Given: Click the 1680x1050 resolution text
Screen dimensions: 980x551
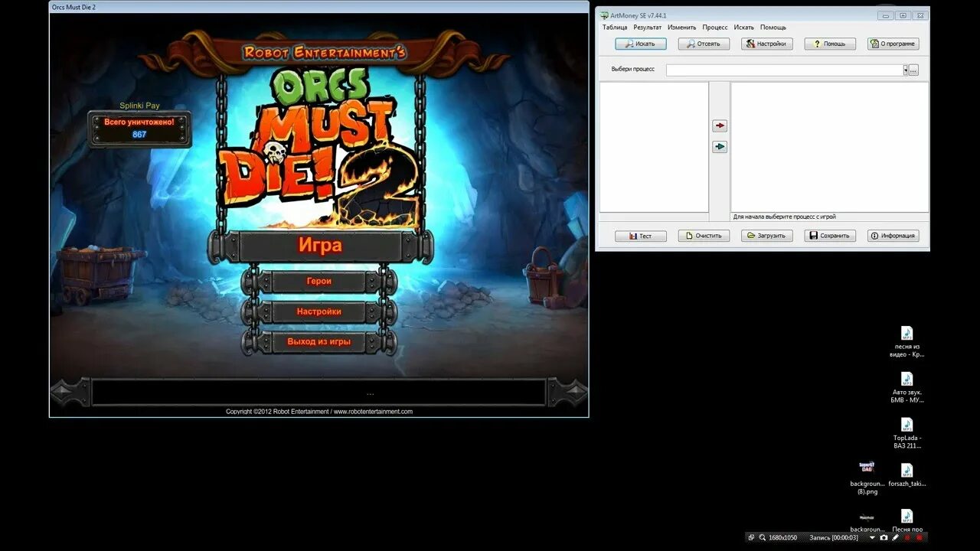Looking at the screenshot, I should (x=782, y=538).
